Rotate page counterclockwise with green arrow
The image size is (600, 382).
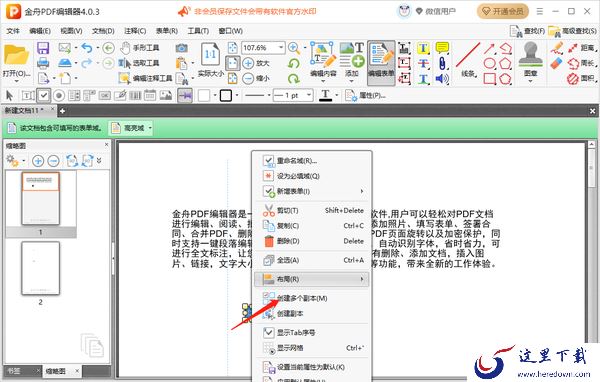point(294,63)
